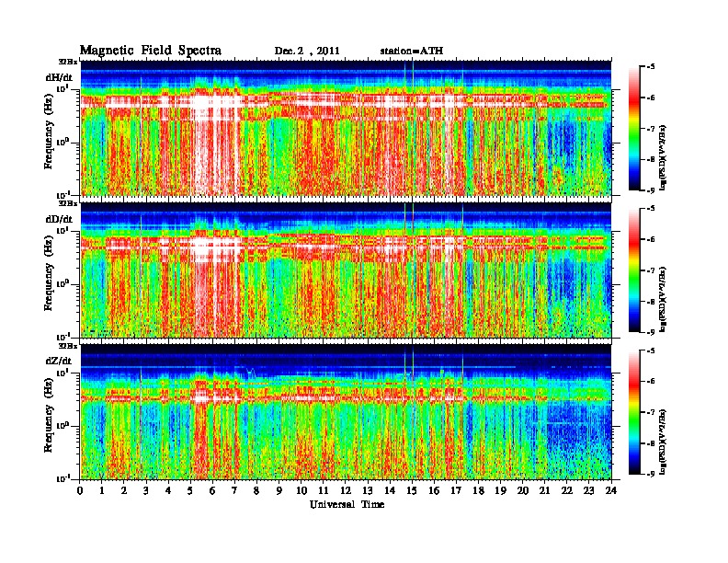Click the "station=ATH" label
Viewport: 728px width, 563px height.
pos(412,51)
